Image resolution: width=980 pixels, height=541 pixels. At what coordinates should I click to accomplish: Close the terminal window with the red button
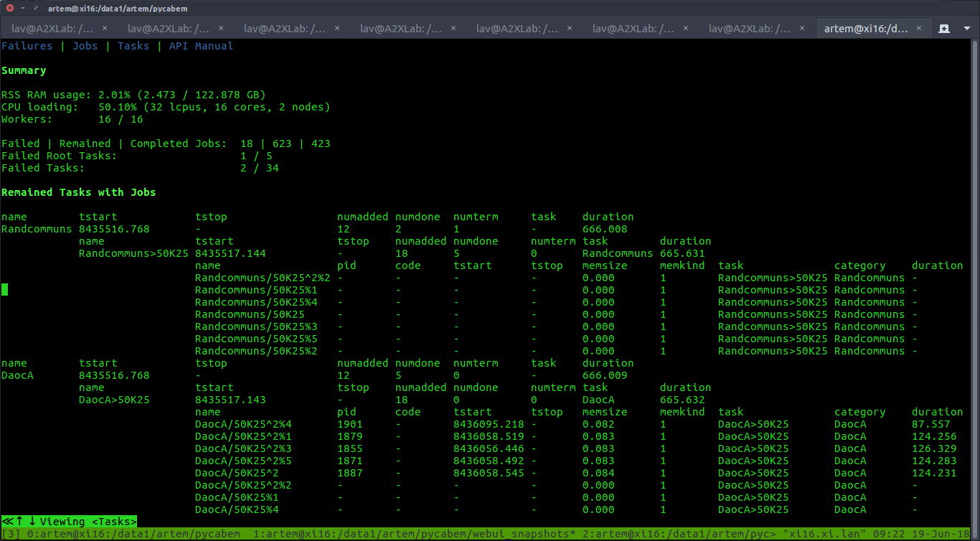click(x=9, y=7)
